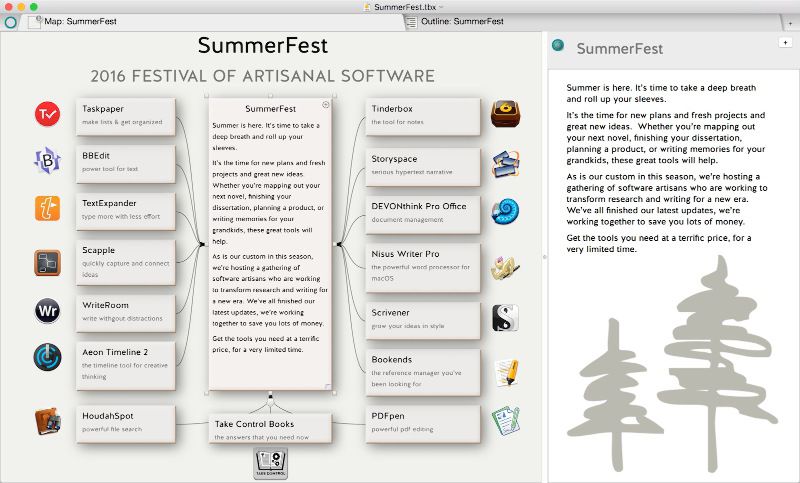Click the orange TextExpander icon
Image resolution: width=800 pixels, height=483 pixels.
pos(46,208)
